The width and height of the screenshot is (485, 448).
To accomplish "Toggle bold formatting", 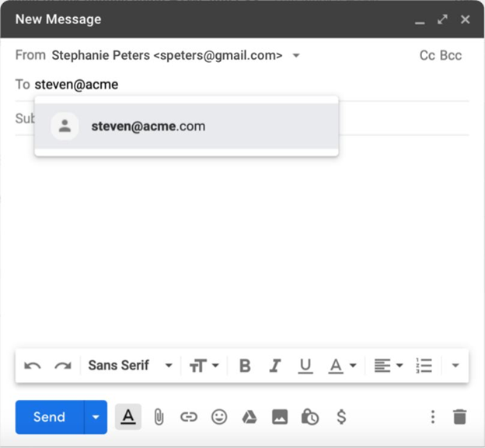I will coord(245,366).
